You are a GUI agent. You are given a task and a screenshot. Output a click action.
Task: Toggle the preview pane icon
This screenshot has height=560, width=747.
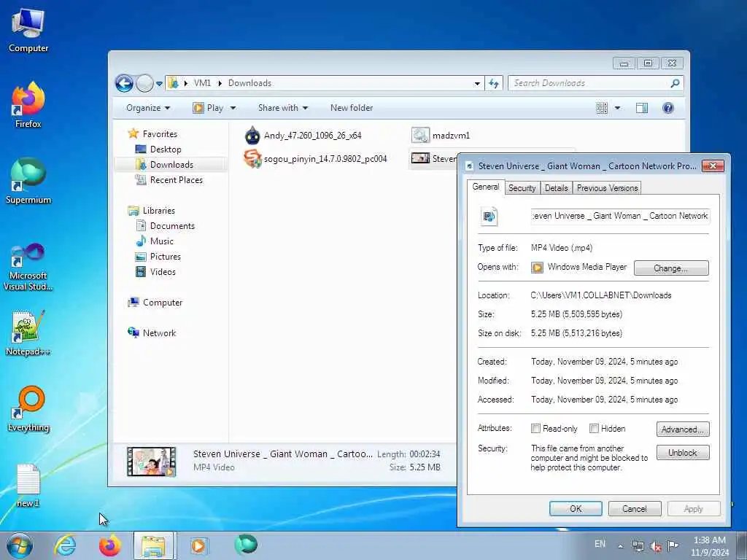(x=642, y=108)
